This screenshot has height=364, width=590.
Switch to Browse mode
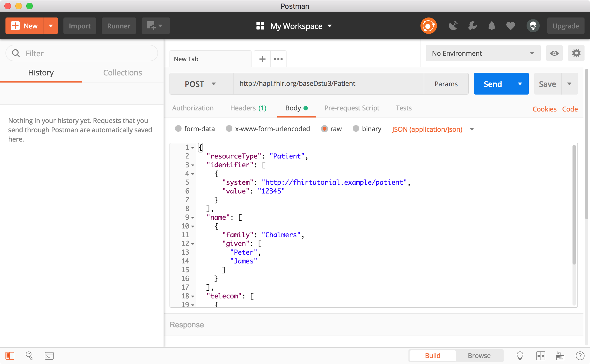click(479, 356)
